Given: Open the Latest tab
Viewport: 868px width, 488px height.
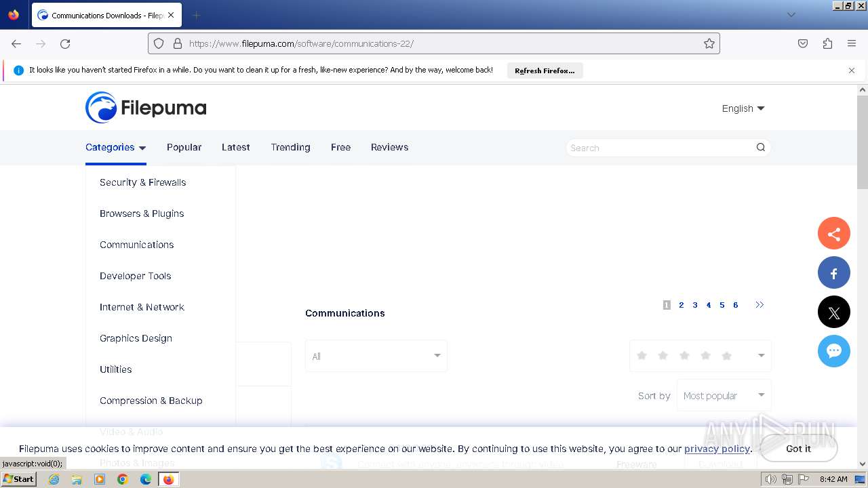Looking at the screenshot, I should (236, 147).
